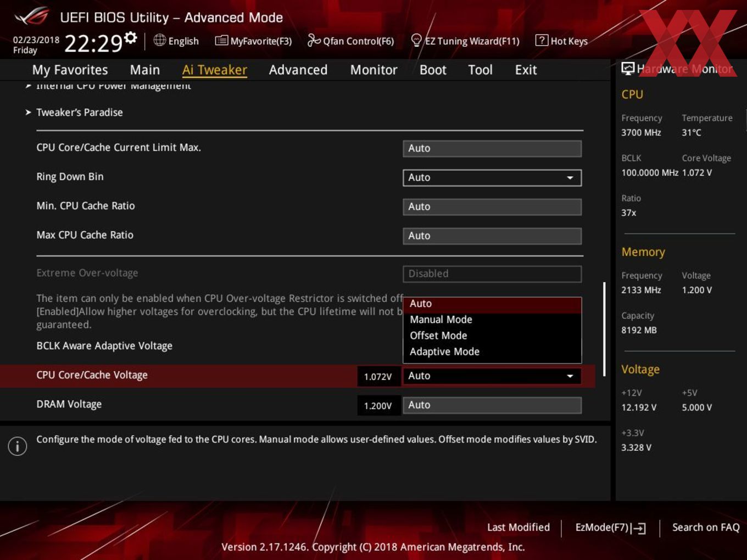Click Min. CPU Cache Ratio field
Screen dimensions: 747x560
(492, 206)
